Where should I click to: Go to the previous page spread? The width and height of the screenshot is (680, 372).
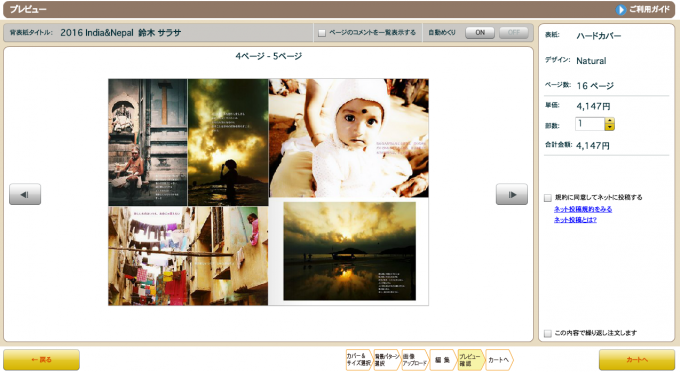tap(25, 194)
